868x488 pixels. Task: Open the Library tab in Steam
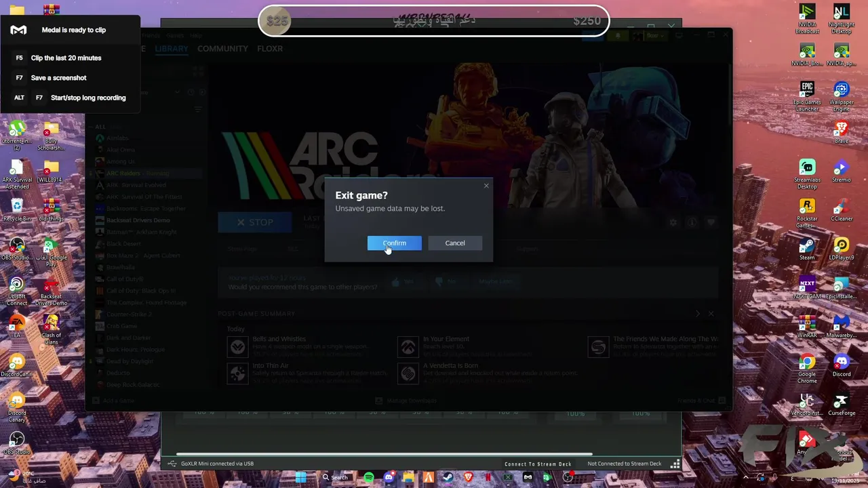(x=172, y=49)
